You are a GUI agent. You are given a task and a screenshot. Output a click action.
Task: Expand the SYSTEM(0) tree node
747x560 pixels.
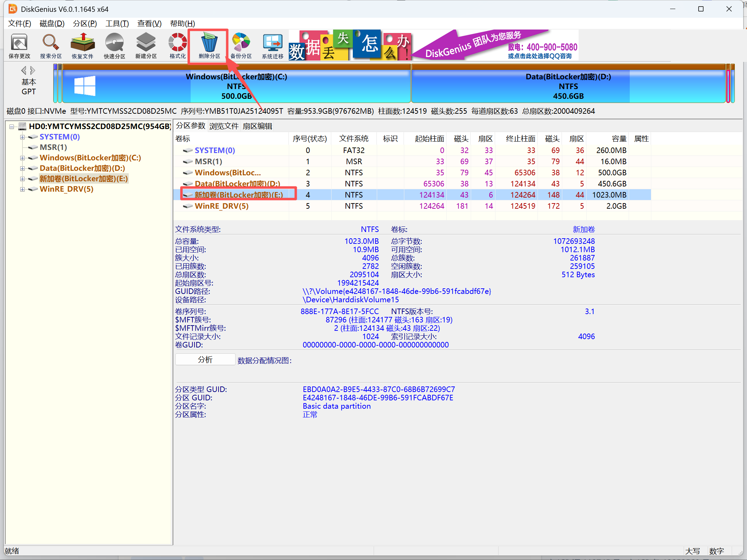(22, 137)
